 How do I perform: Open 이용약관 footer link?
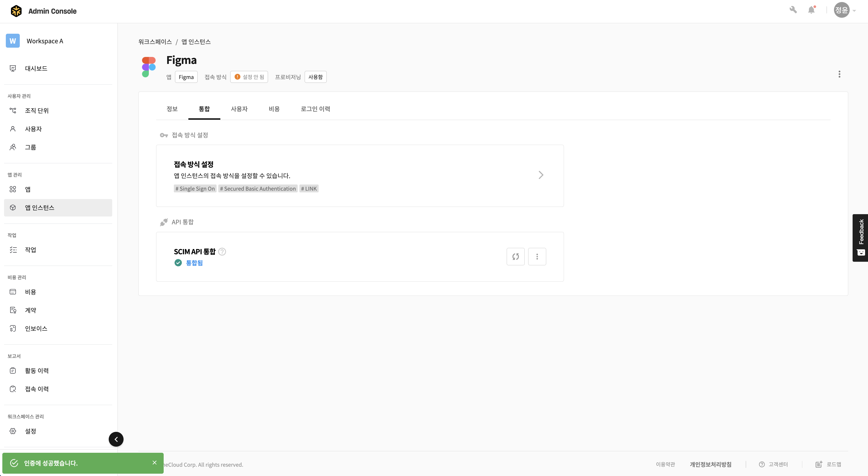click(665, 465)
